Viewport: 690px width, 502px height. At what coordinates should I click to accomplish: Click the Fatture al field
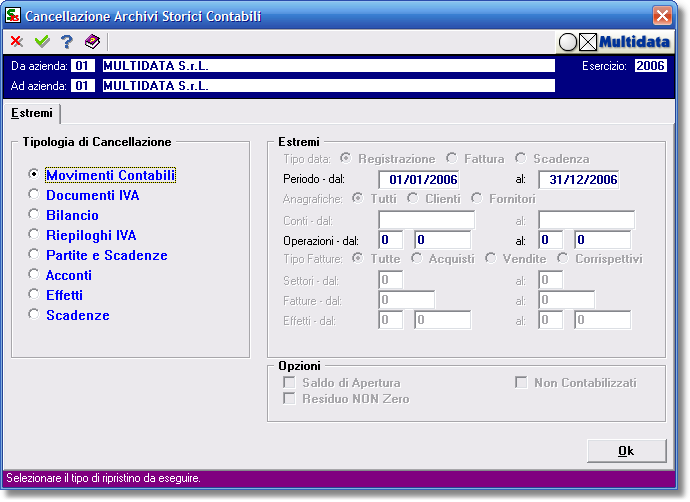567,300
